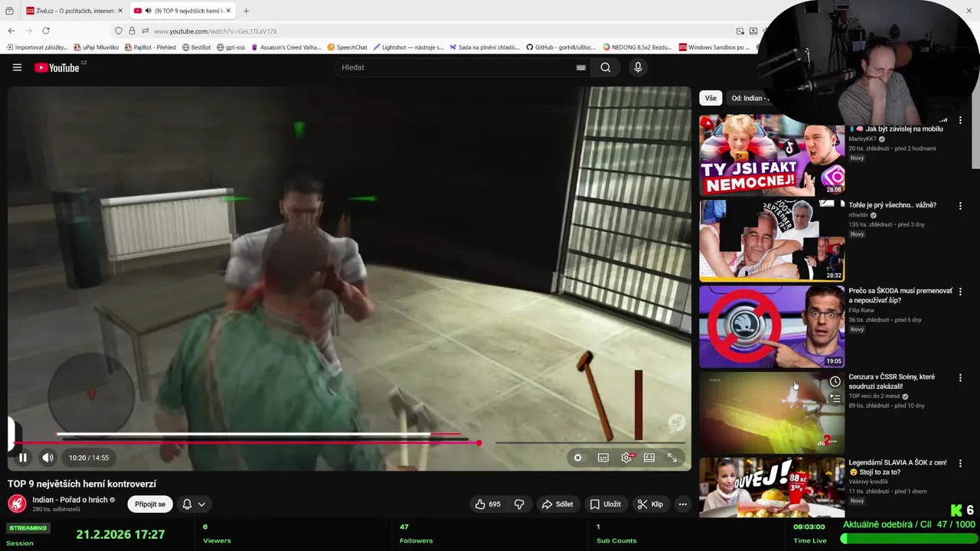Reload the page with the refresh icon
The width and height of the screenshot is (980, 551).
click(x=46, y=31)
